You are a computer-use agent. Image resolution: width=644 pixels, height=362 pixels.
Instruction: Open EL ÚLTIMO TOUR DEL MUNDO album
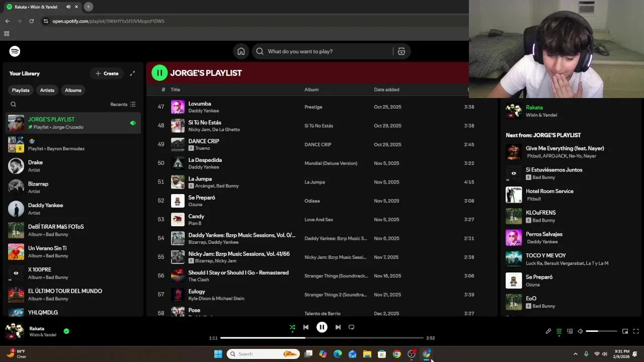tap(73, 295)
